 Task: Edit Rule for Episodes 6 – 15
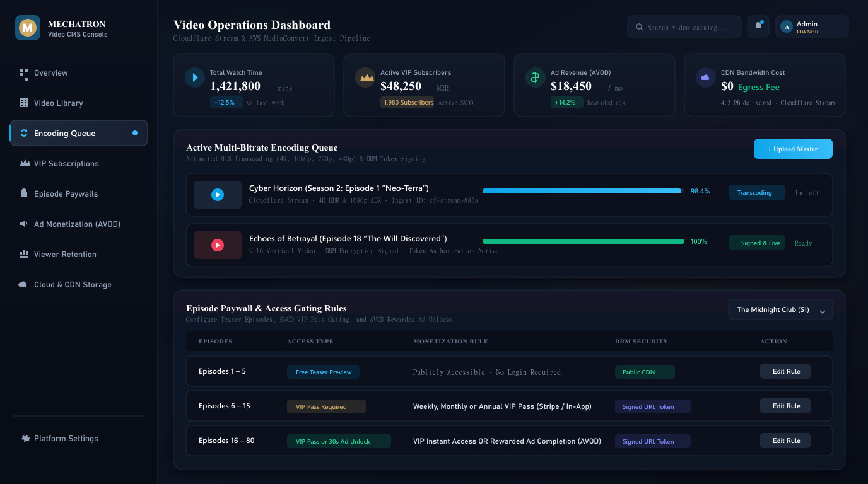(785, 406)
